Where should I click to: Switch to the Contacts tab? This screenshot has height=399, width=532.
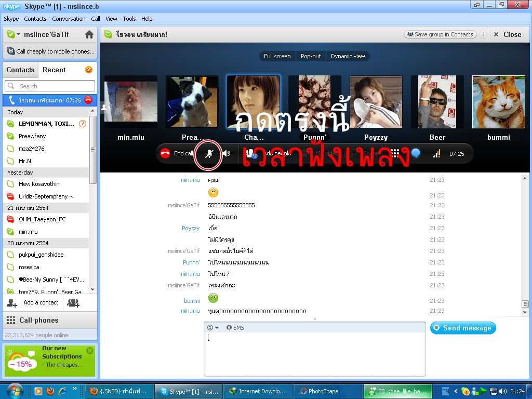pyautogui.click(x=20, y=70)
